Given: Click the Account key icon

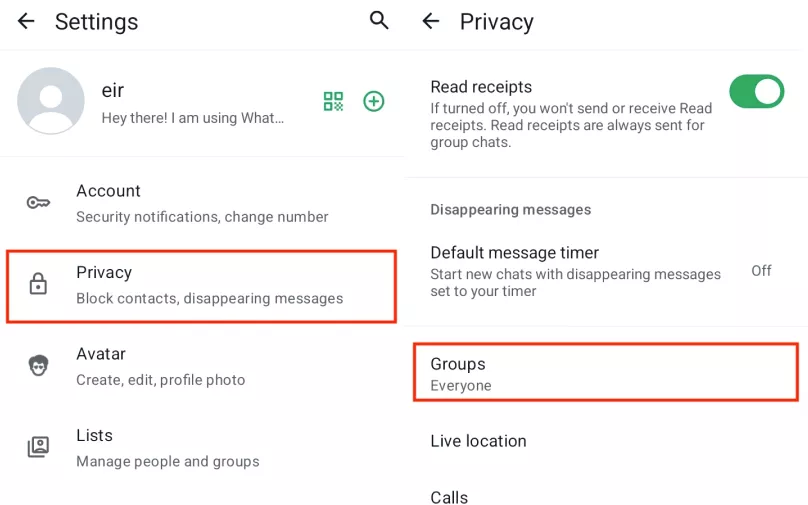Looking at the screenshot, I should [x=38, y=203].
